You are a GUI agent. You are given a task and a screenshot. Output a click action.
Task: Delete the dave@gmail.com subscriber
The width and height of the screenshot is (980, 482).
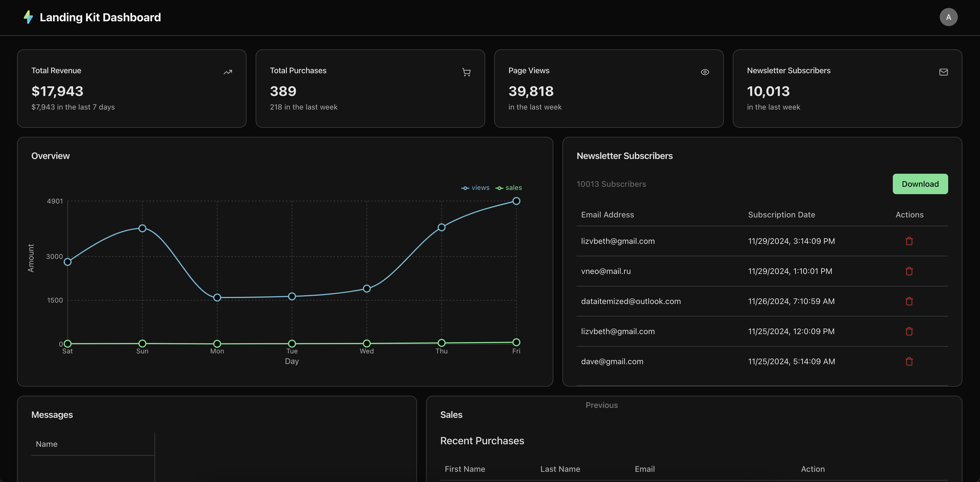click(x=909, y=362)
